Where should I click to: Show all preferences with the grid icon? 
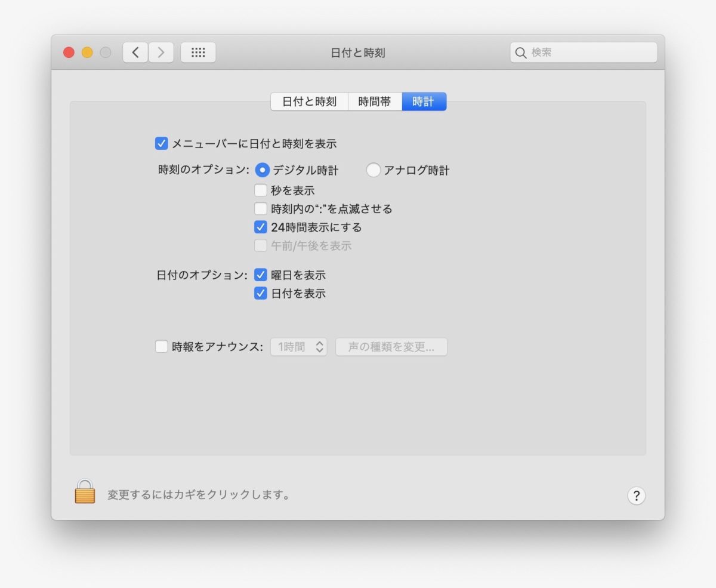click(x=198, y=53)
